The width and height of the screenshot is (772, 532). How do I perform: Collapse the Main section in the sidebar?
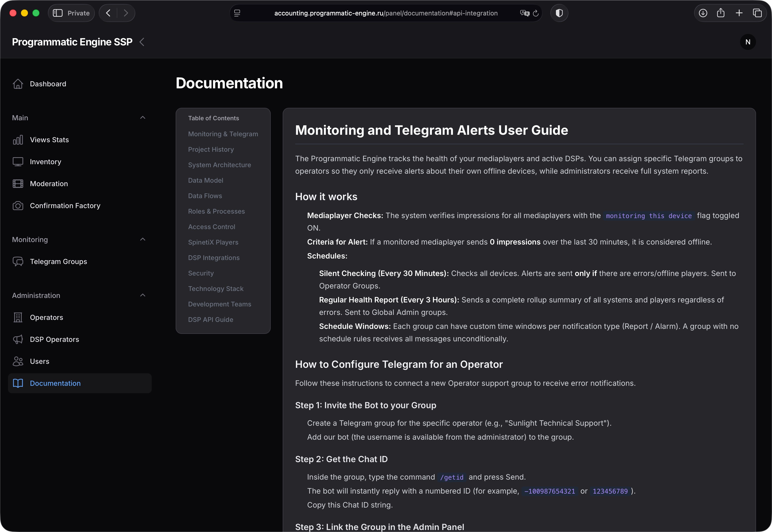tap(143, 117)
